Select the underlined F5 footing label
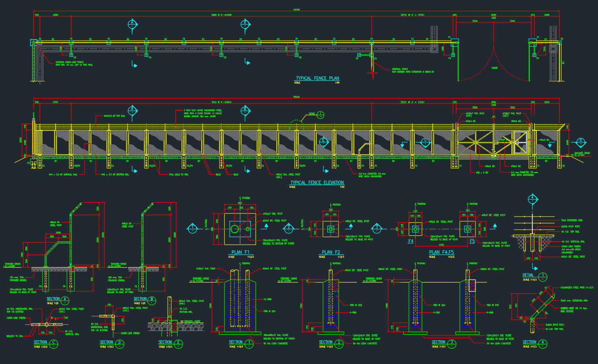The width and height of the screenshot is (598, 364). (x=472, y=241)
